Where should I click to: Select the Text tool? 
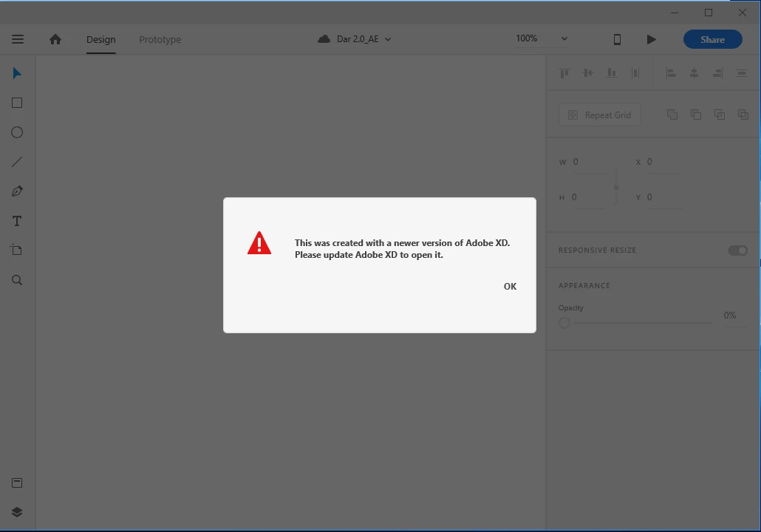[x=17, y=221]
